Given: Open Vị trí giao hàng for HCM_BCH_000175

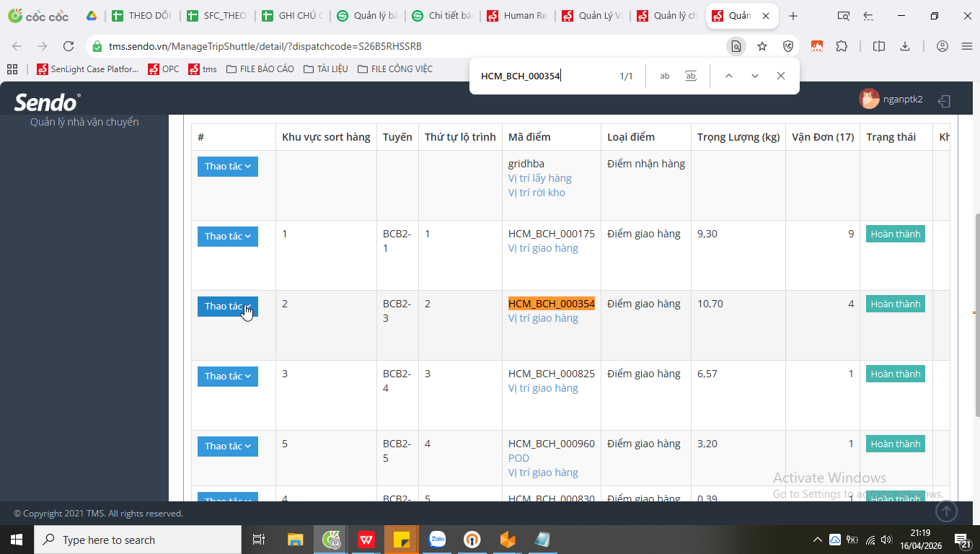Looking at the screenshot, I should coord(543,248).
